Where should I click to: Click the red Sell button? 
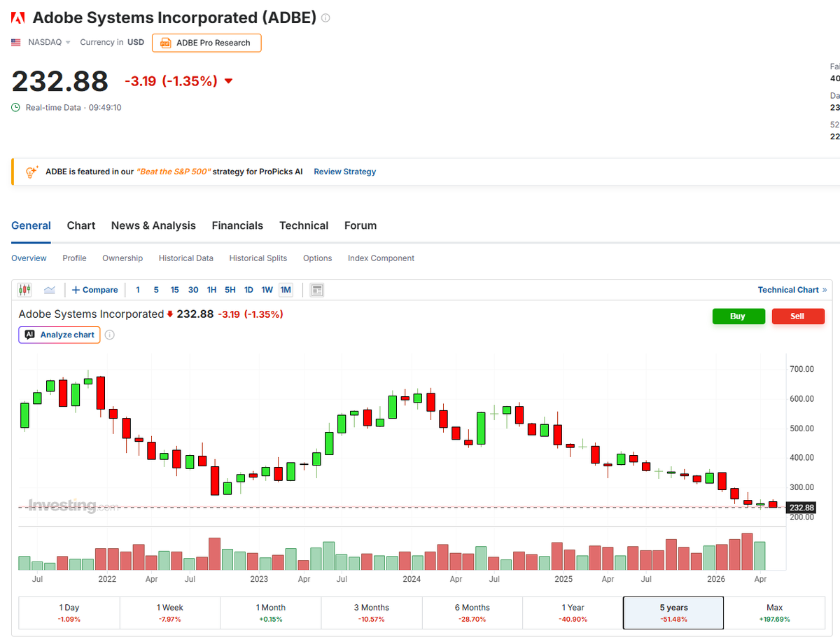pyautogui.click(x=797, y=316)
